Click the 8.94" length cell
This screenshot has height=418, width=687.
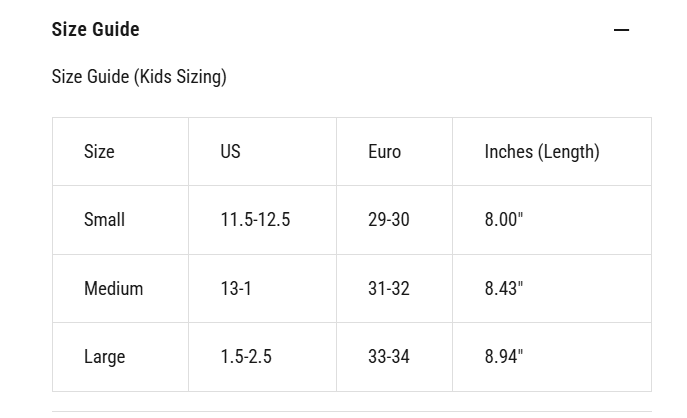click(504, 357)
